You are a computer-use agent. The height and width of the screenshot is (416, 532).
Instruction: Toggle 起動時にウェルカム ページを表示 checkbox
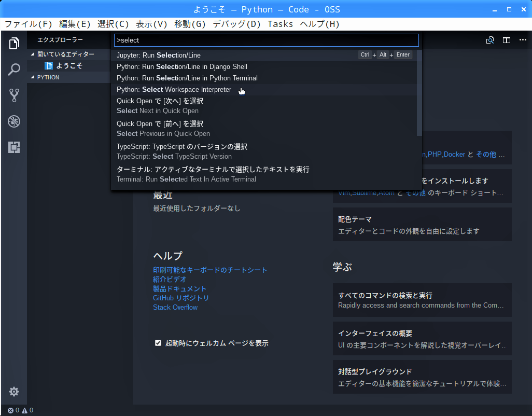pos(158,343)
